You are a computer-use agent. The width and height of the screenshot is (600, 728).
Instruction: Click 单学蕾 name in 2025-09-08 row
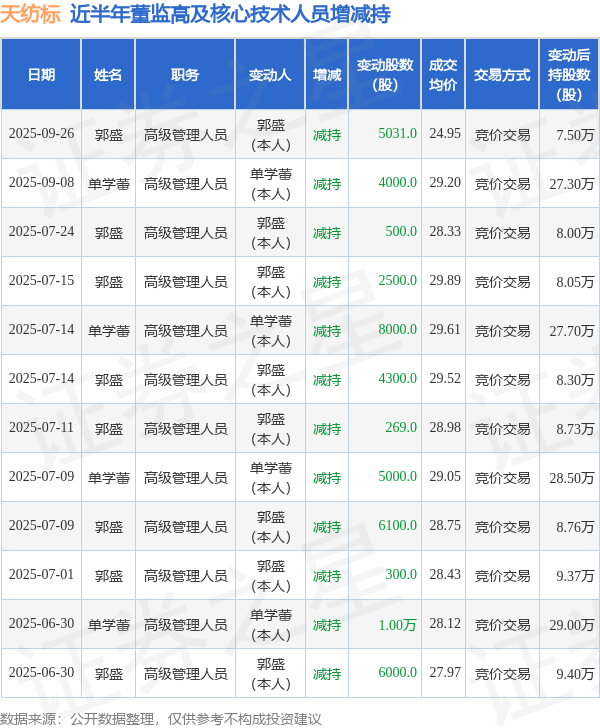109,184
